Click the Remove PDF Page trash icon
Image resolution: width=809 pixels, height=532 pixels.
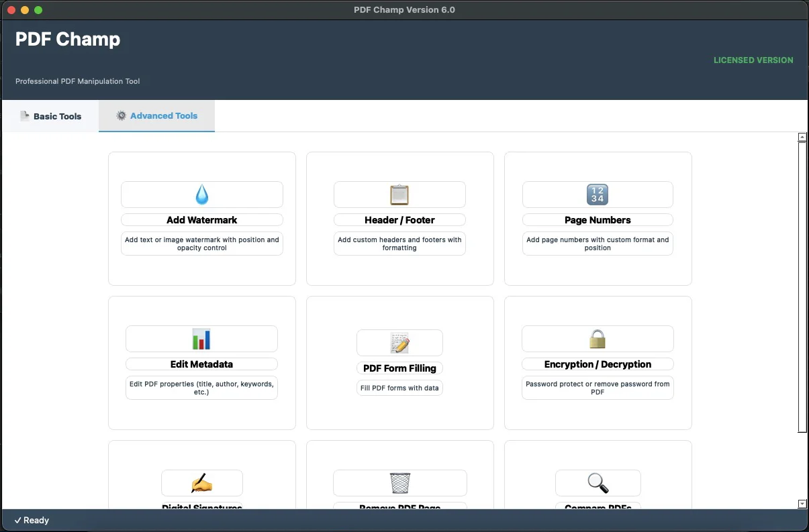399,482
